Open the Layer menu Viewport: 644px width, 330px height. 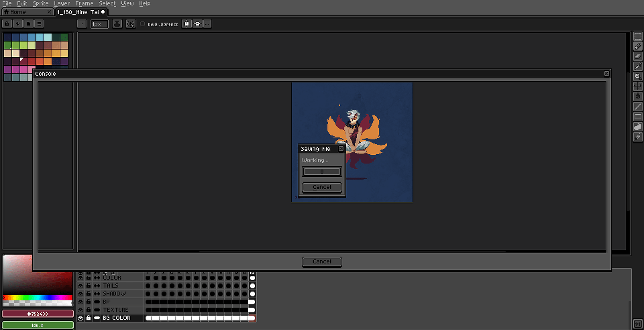pyautogui.click(x=62, y=3)
